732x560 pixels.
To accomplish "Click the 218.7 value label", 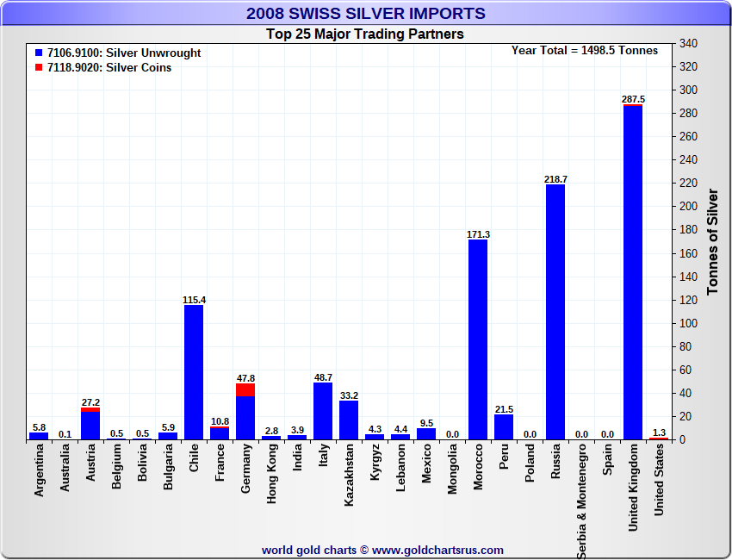I will pyautogui.click(x=555, y=179).
